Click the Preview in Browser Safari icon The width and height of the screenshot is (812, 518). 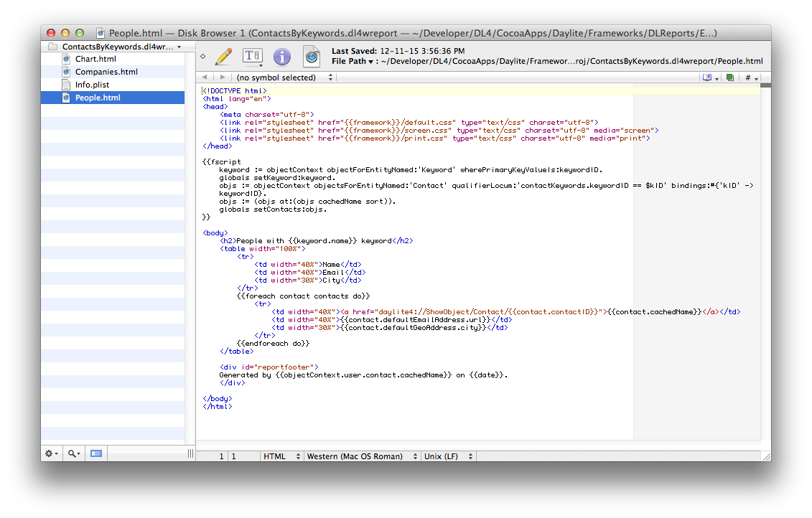pyautogui.click(x=312, y=57)
